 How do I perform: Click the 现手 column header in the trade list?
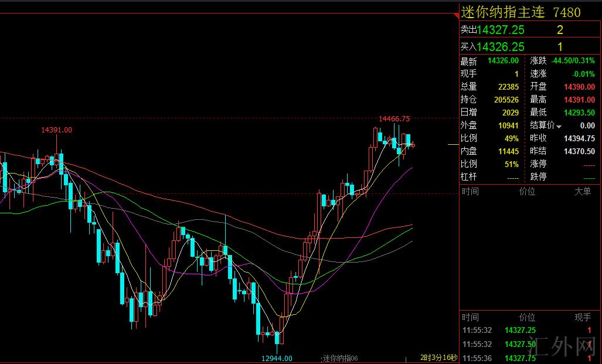(x=582, y=317)
